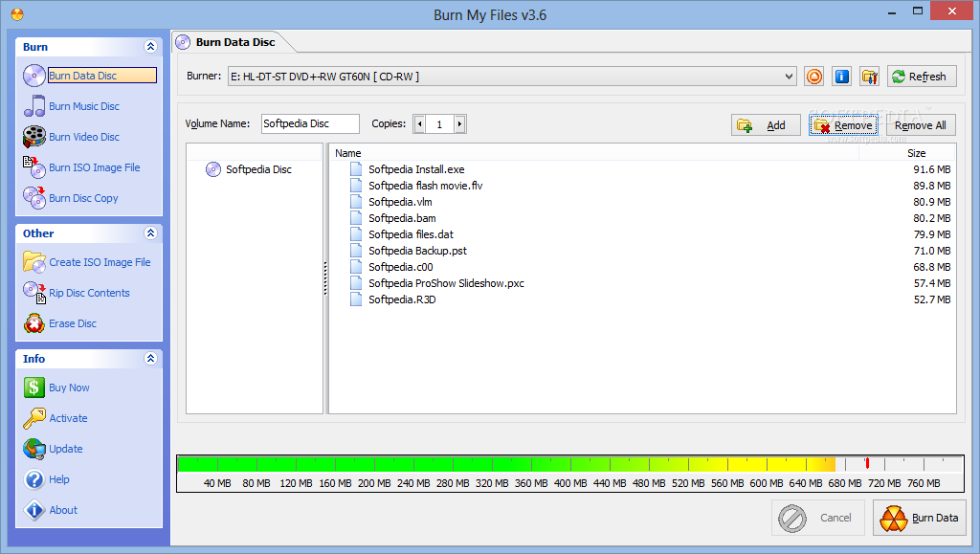The width and height of the screenshot is (980, 554).
Task: Click the Burn Data Disc sidebar icon
Action: pyautogui.click(x=34, y=76)
